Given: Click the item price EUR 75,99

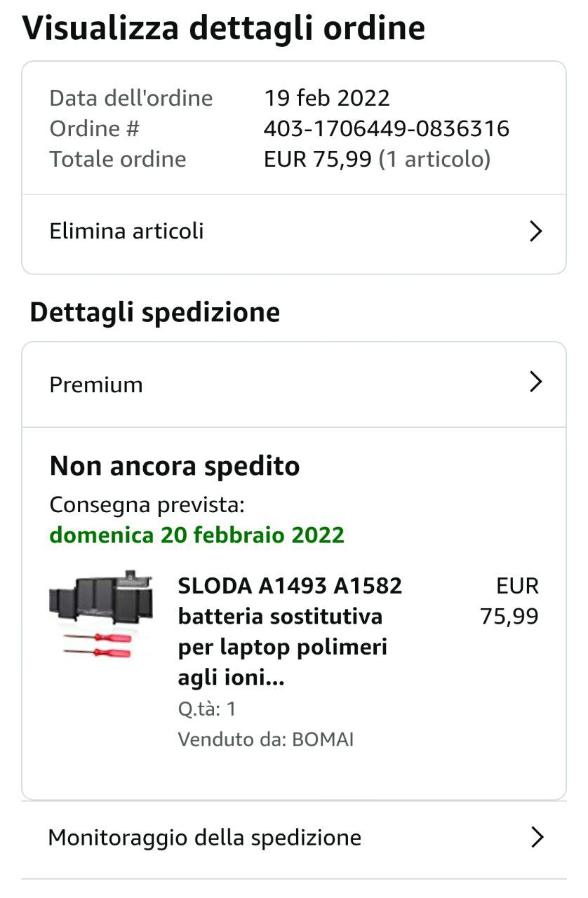Looking at the screenshot, I should (x=510, y=601).
